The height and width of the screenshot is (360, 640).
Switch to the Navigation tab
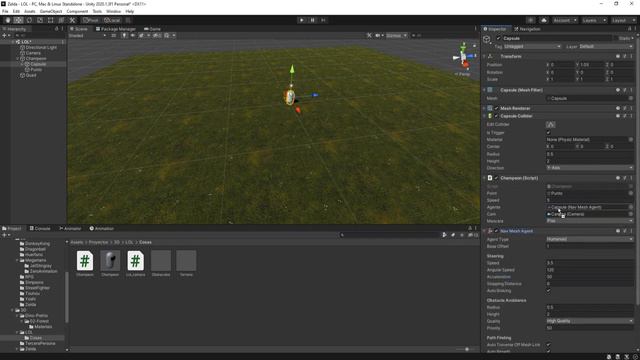(527, 29)
